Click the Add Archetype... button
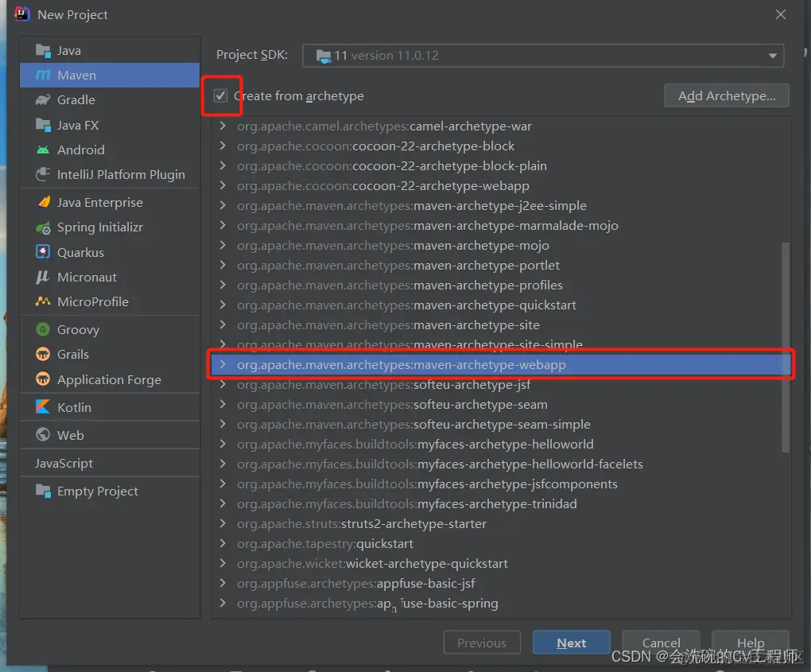Image resolution: width=811 pixels, height=672 pixels. point(727,95)
